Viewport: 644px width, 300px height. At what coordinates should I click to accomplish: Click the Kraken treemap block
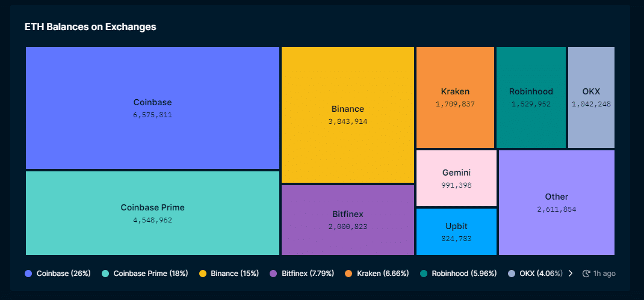click(455, 97)
